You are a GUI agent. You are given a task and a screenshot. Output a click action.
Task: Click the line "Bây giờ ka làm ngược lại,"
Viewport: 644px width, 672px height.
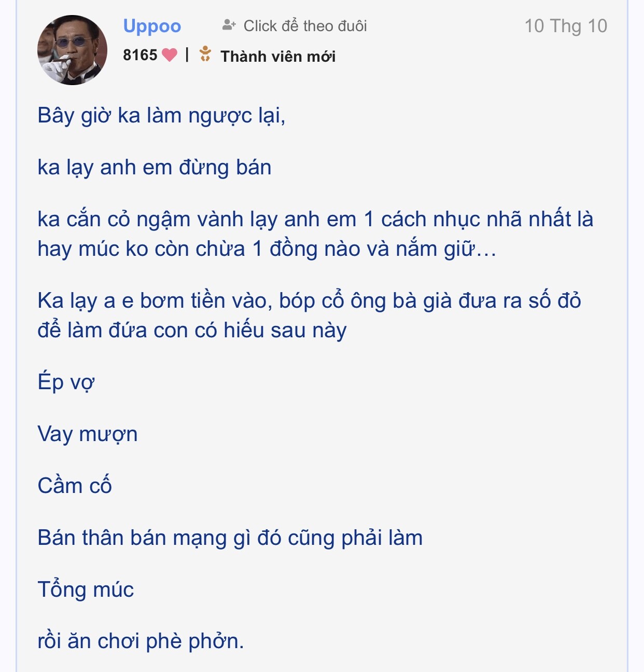[161, 116]
